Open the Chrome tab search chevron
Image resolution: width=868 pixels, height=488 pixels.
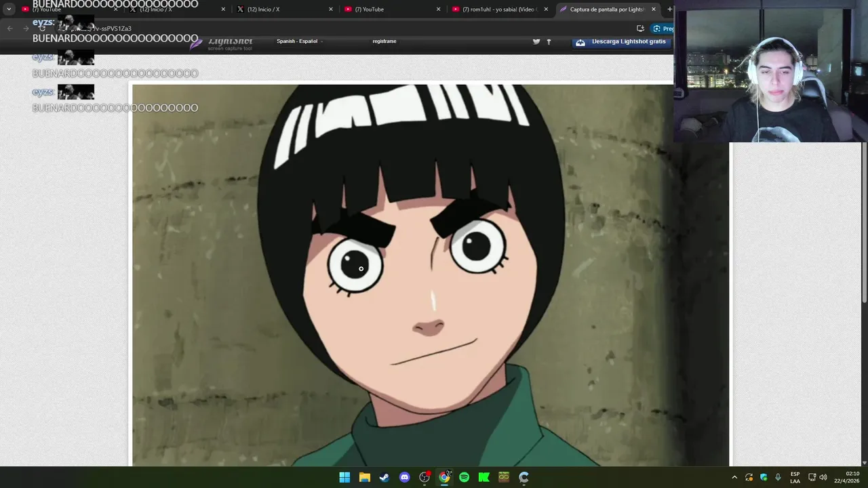coord(9,9)
